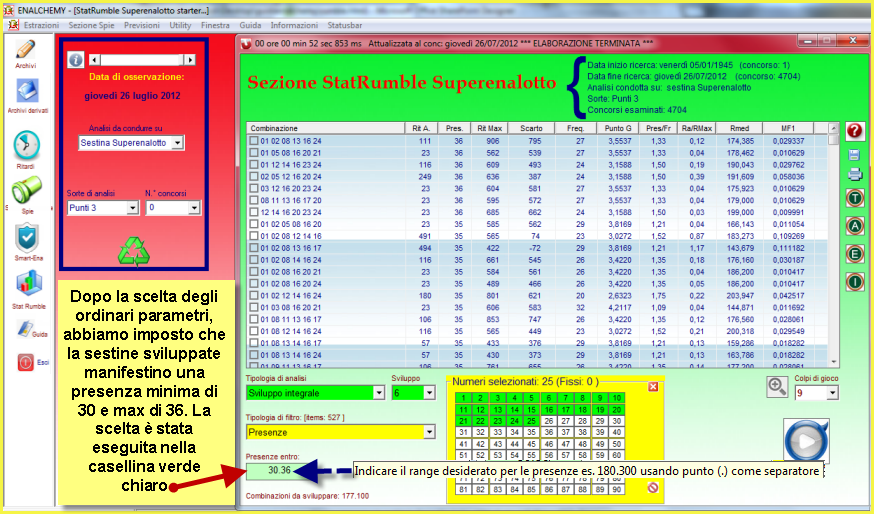Check the box for row 01 05 08 16 20 21
This screenshot has width=874, height=514.
[254, 153]
